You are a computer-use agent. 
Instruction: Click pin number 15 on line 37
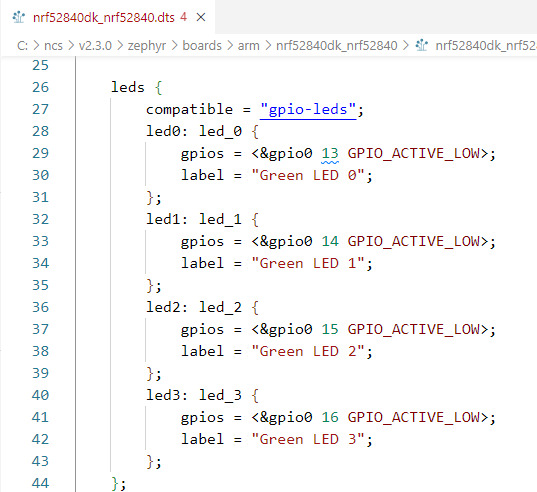(330, 329)
